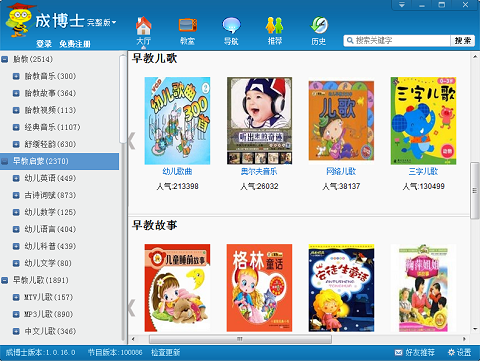Select 幼儿数学(125) in the tree
This screenshot has height=362, width=480.
[x=50, y=212]
